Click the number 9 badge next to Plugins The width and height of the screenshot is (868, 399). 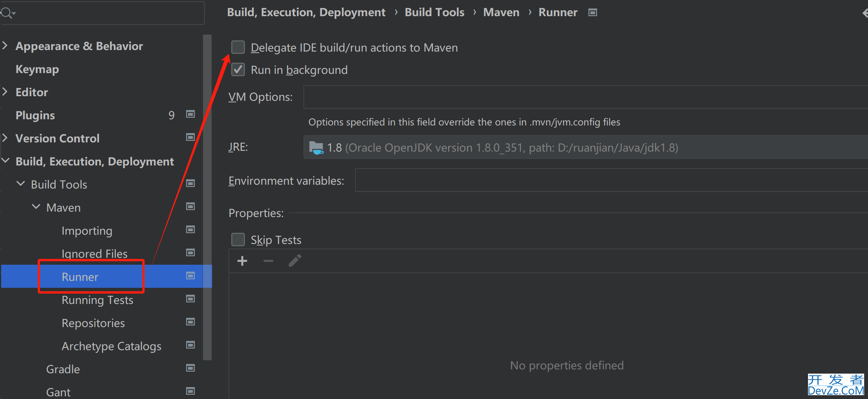(x=172, y=115)
